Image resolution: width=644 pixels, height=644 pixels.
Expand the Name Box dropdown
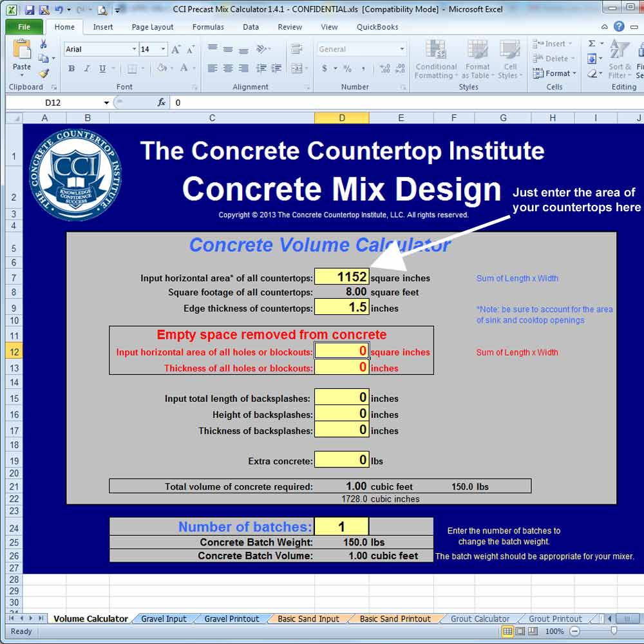point(106,102)
